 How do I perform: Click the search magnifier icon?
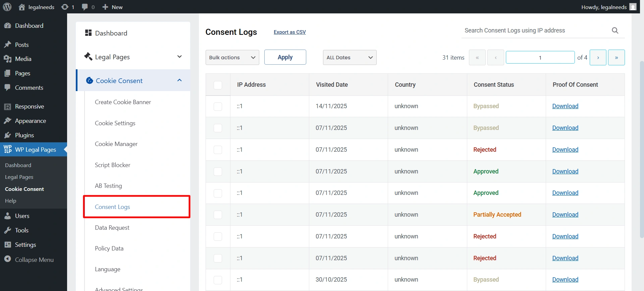tap(615, 30)
